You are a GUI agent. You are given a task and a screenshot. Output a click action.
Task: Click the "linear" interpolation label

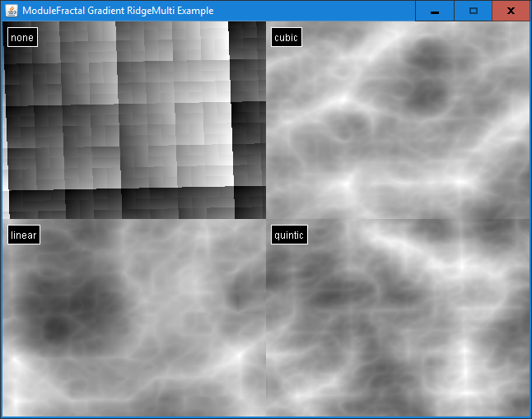24,235
